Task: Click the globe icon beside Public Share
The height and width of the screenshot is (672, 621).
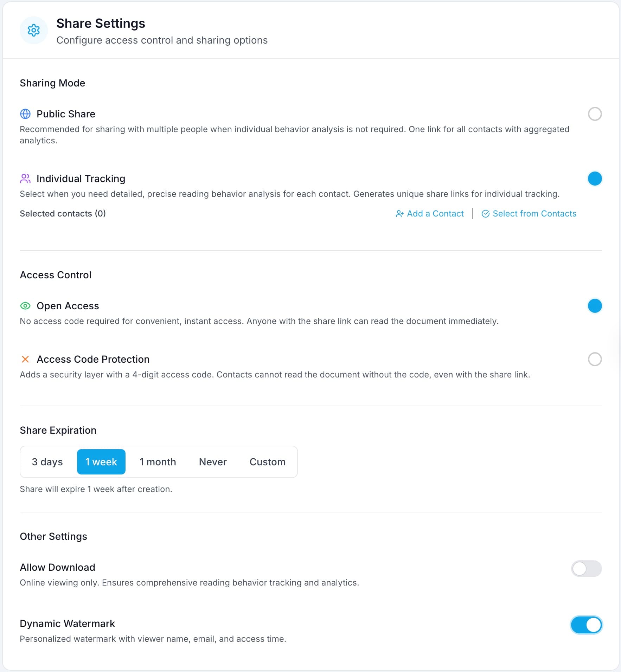Action: click(25, 114)
